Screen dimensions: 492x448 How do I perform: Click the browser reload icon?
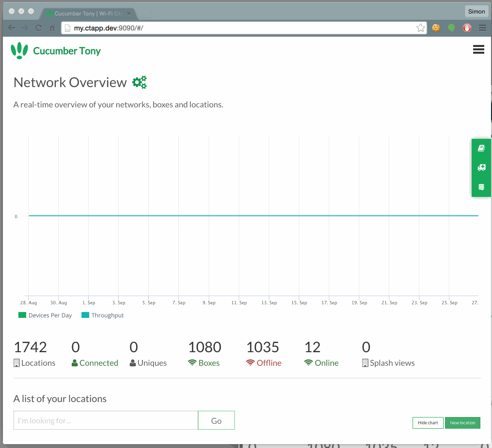click(x=39, y=28)
